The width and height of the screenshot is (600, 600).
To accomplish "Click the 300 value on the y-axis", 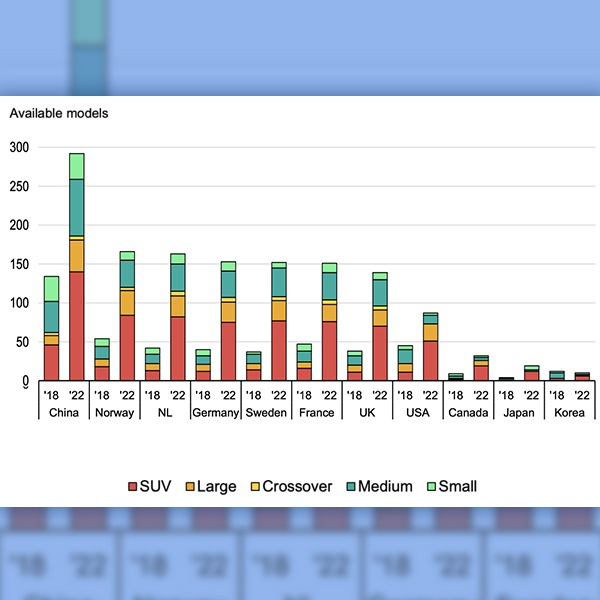I will tap(19, 147).
